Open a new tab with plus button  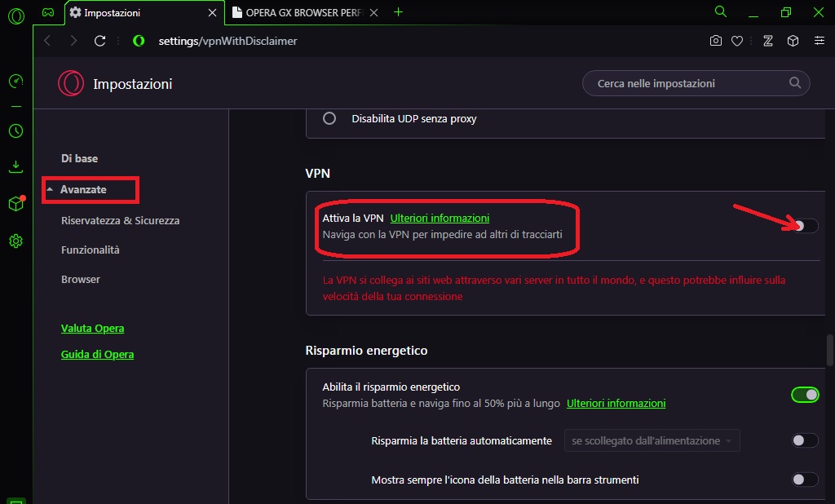click(x=398, y=12)
